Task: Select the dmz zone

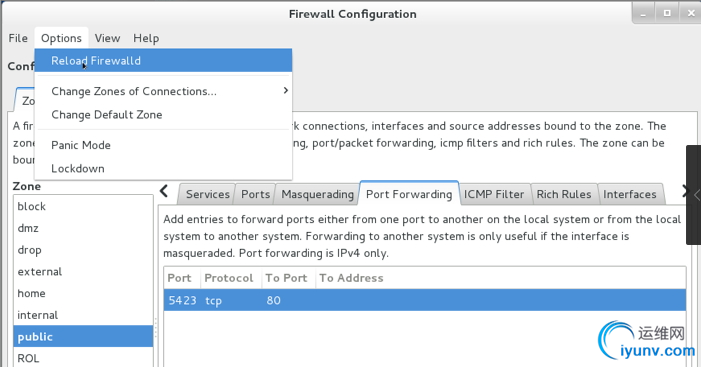Action: pyautogui.click(x=84, y=228)
